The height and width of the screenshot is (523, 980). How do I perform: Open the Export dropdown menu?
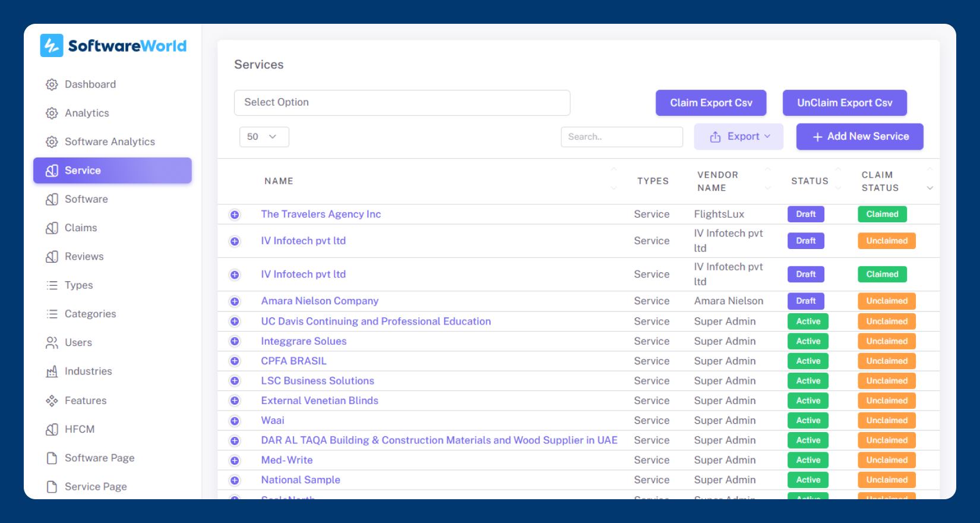738,137
